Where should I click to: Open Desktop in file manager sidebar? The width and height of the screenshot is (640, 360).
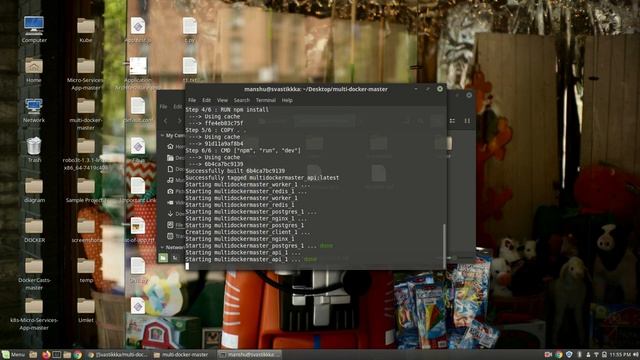tap(176, 158)
